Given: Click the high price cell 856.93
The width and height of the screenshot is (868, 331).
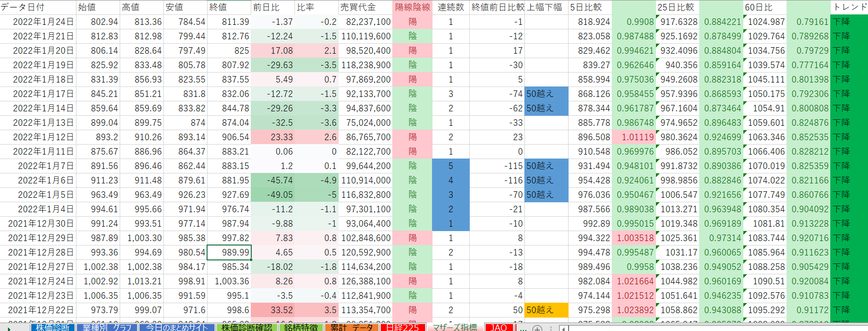Looking at the screenshot, I should tap(142, 80).
